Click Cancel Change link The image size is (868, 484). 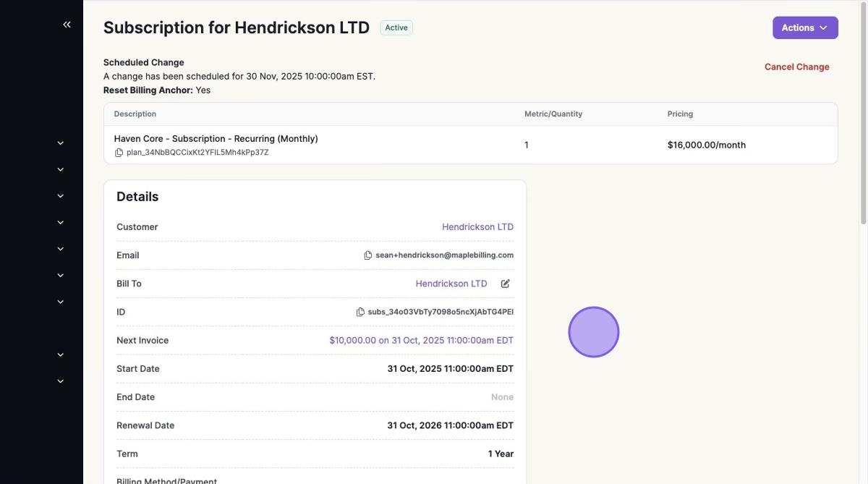click(796, 67)
